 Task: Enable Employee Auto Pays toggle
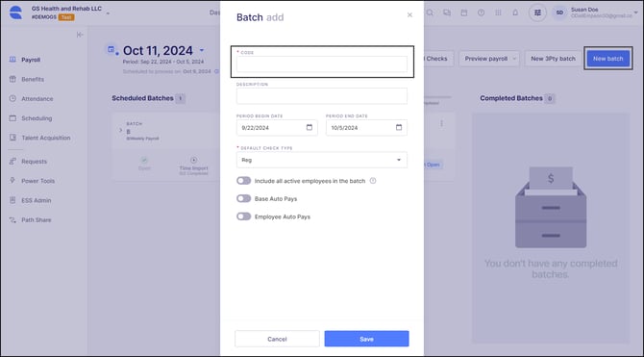[243, 217]
